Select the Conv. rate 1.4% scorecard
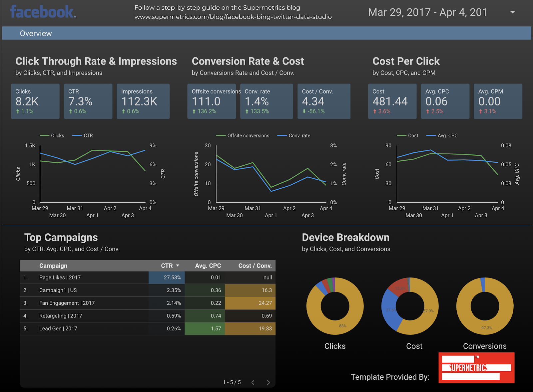Screen dimensions: 533x392 [266, 101]
